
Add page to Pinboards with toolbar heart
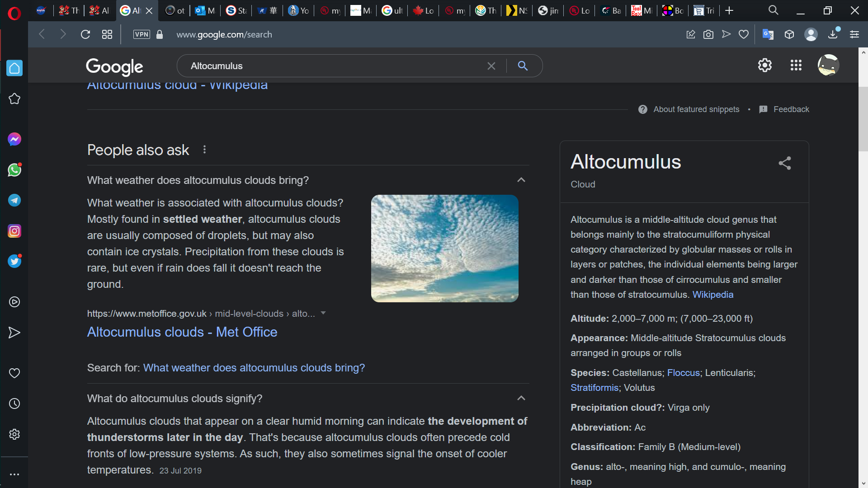(744, 34)
